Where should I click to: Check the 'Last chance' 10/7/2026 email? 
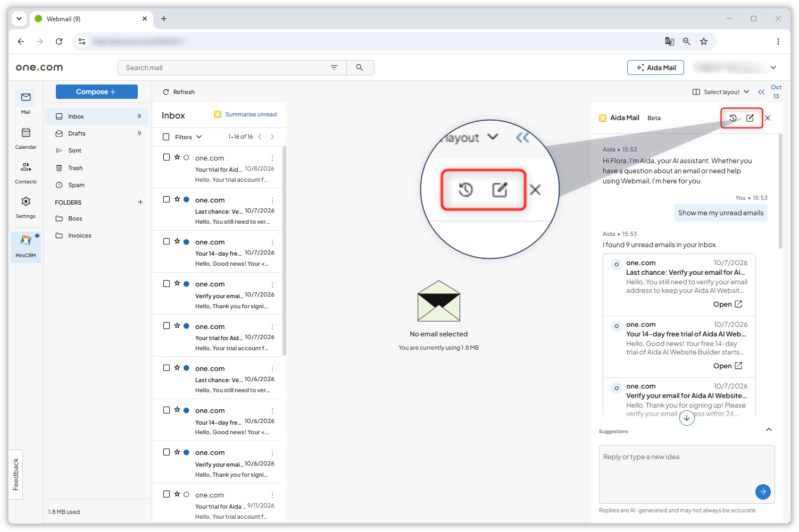(x=167, y=199)
